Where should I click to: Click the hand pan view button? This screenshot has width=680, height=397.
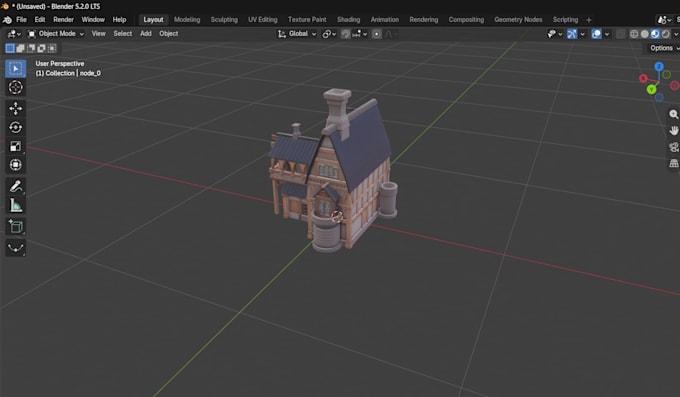tap(673, 130)
